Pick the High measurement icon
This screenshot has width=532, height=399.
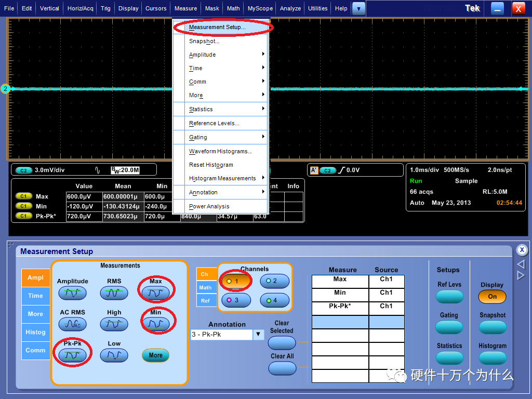pyautogui.click(x=114, y=325)
